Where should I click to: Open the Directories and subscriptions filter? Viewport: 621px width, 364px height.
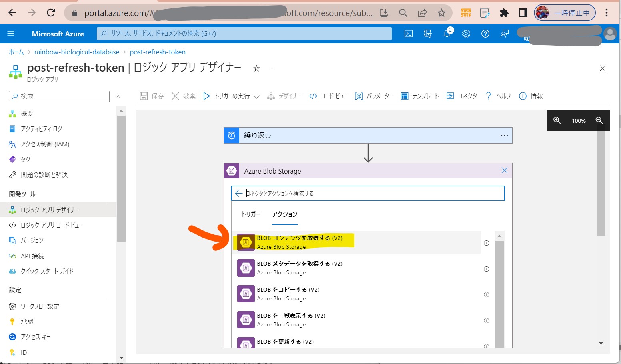[x=428, y=34]
